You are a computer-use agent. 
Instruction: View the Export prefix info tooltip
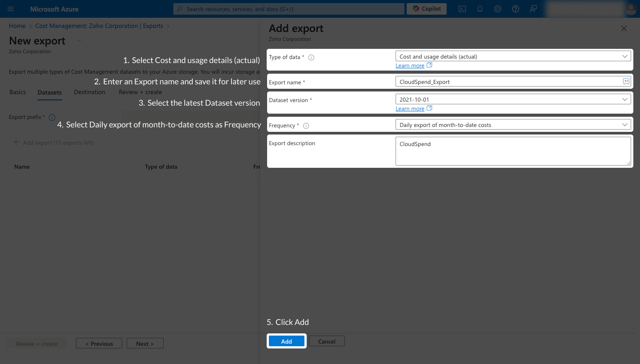click(x=52, y=117)
